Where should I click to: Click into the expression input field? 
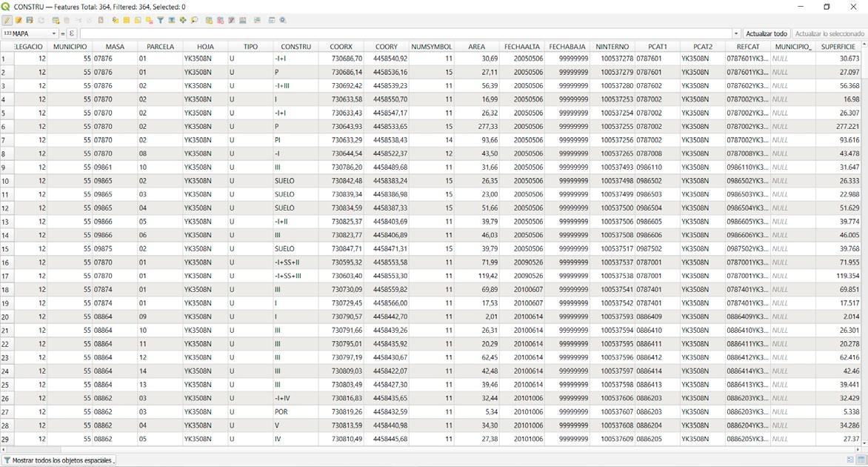click(x=405, y=34)
